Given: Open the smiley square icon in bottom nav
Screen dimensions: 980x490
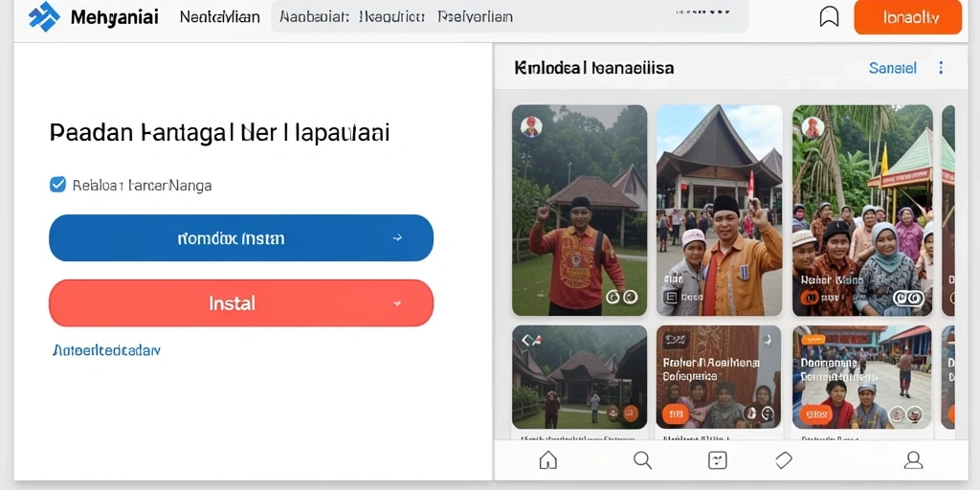Looking at the screenshot, I should [x=718, y=460].
